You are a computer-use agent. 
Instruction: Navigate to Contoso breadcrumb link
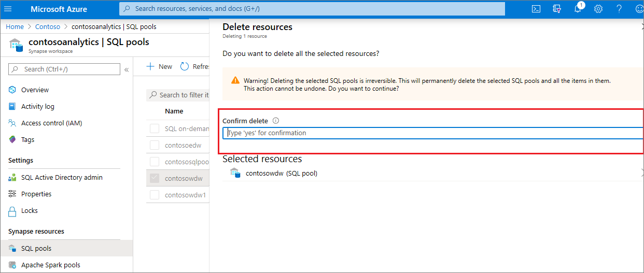(48, 26)
